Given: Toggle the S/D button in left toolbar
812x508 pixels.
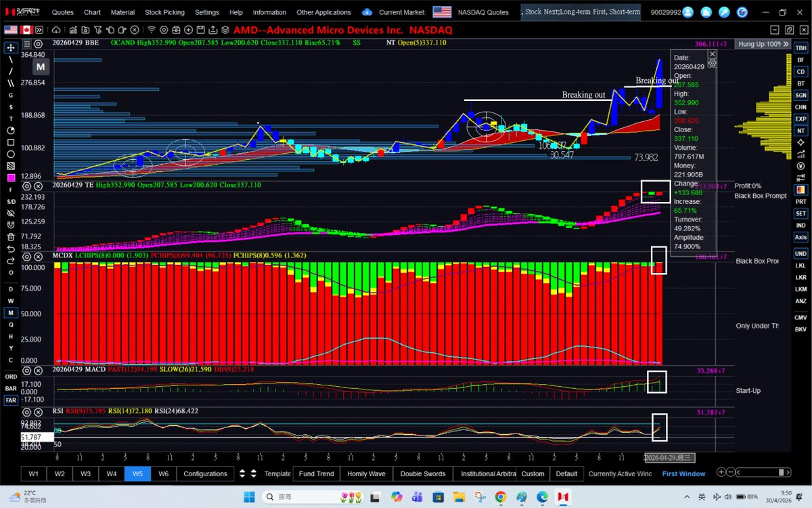Looking at the screenshot, I should coord(11,201).
